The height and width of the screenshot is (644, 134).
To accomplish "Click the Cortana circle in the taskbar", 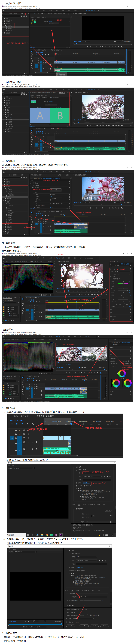I will 28,535.
